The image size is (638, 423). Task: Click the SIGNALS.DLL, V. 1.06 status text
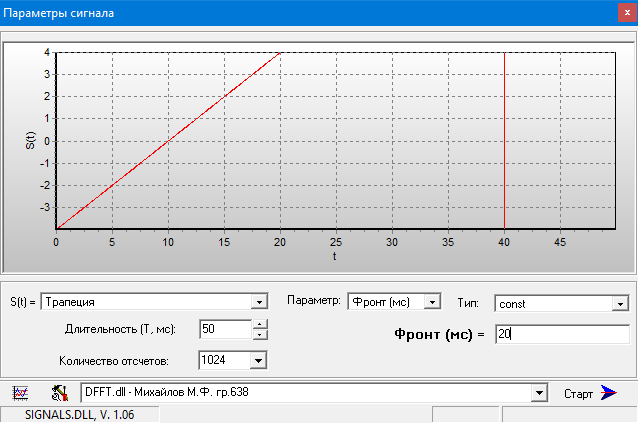click(79, 414)
